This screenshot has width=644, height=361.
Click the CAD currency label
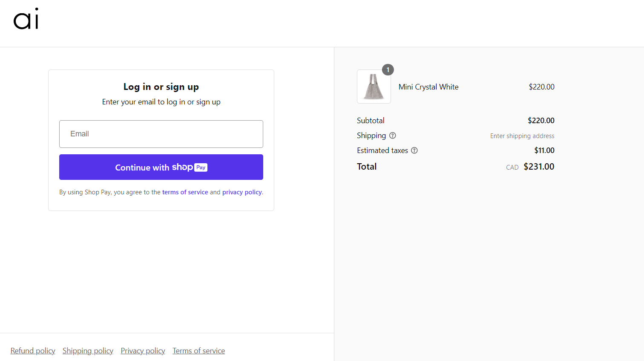coord(512,168)
